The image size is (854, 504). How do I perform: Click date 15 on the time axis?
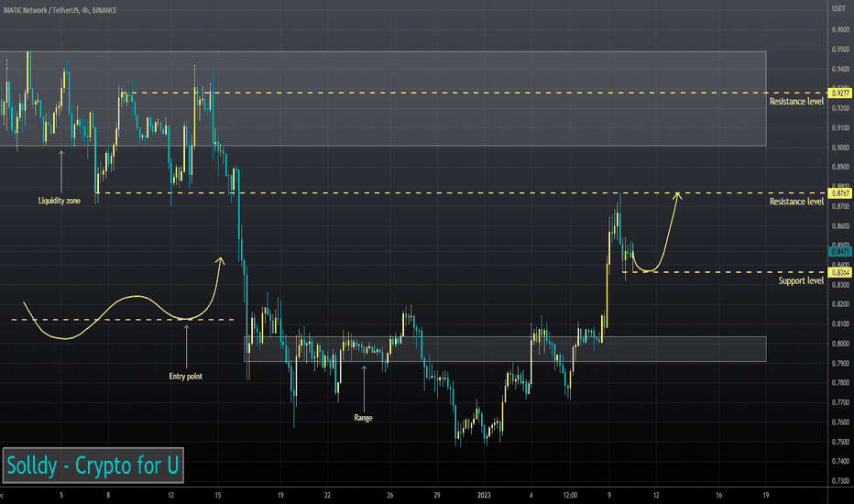218,495
